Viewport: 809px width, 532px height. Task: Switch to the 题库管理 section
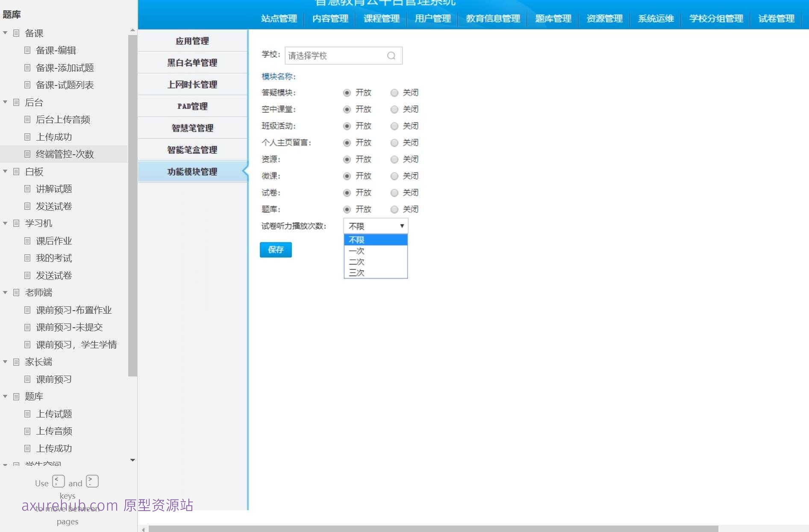(x=552, y=18)
